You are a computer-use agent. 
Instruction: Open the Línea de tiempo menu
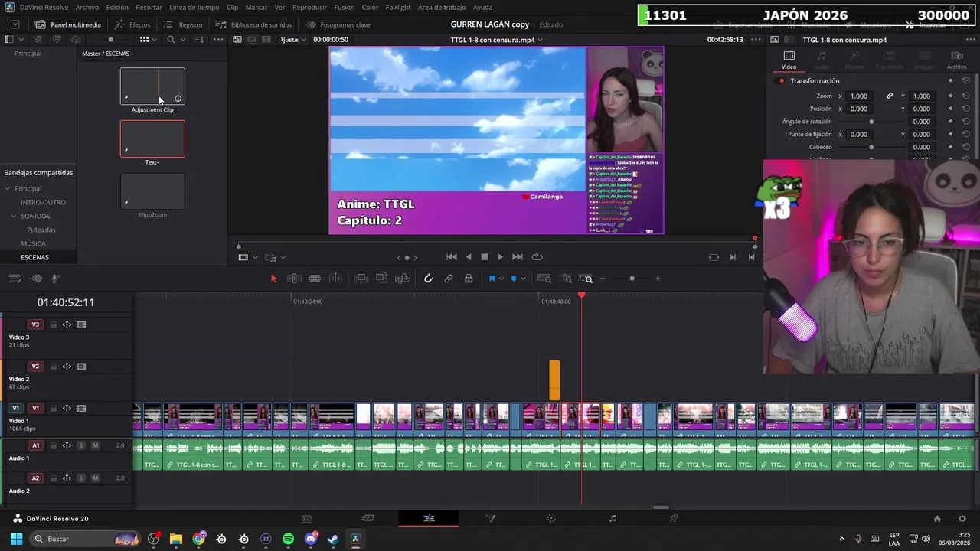coord(194,7)
